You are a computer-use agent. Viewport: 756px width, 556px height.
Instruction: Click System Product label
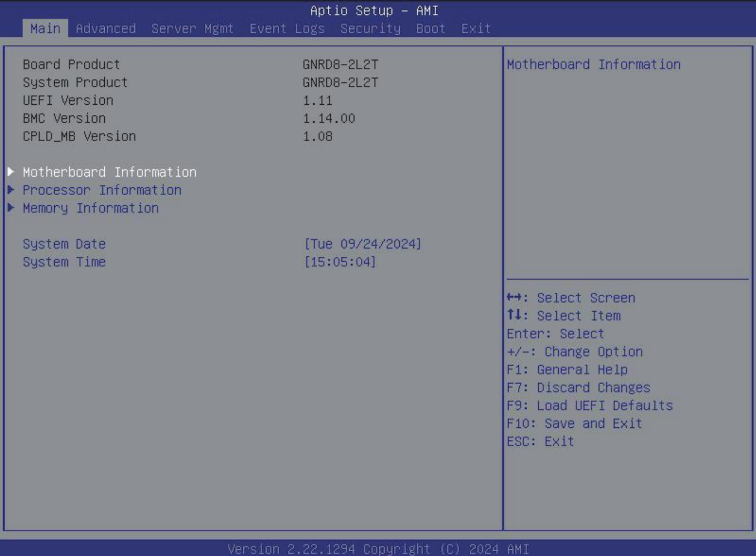coord(75,82)
